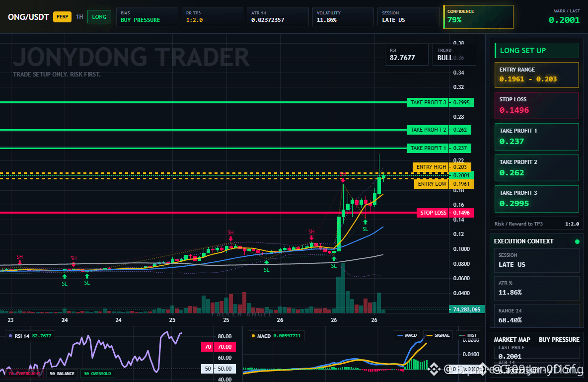588x382 pixels.
Task: Click the TAKE PROFIT 2 line label
Action: point(428,130)
